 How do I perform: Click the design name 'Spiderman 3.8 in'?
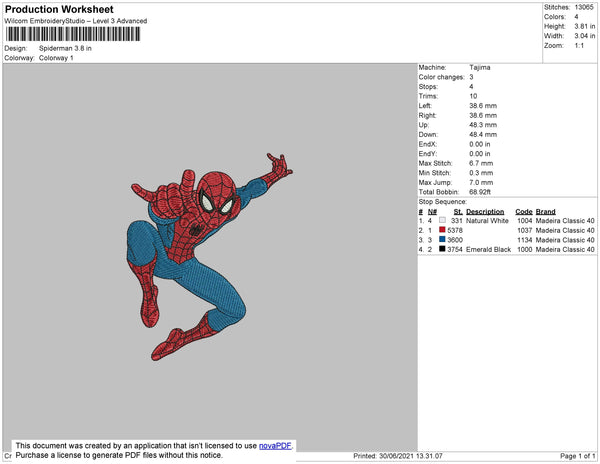tap(65, 49)
